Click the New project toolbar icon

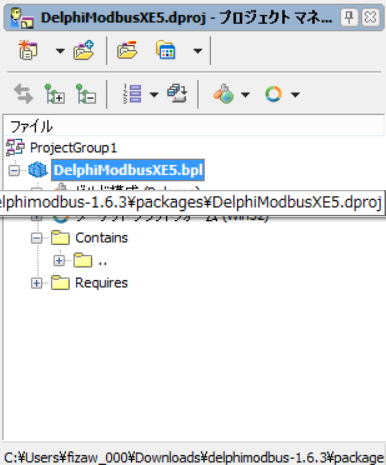click(x=28, y=50)
